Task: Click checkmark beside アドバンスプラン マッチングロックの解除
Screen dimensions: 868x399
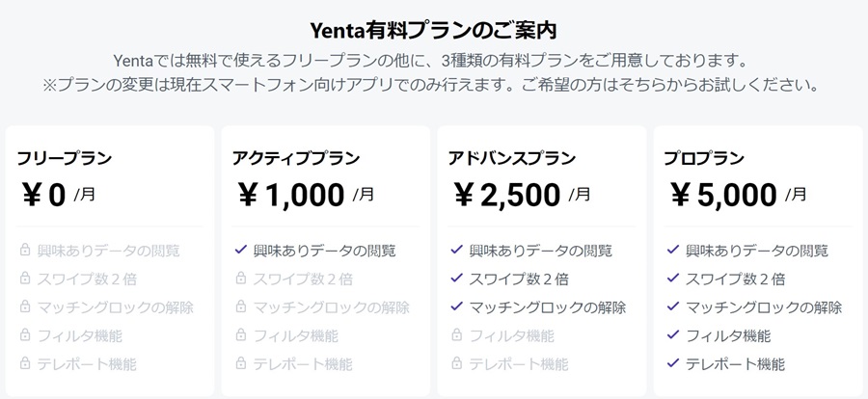Action: click(x=457, y=306)
